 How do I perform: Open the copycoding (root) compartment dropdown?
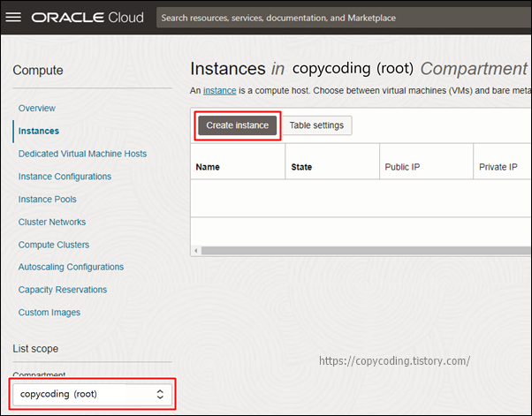coord(92,394)
